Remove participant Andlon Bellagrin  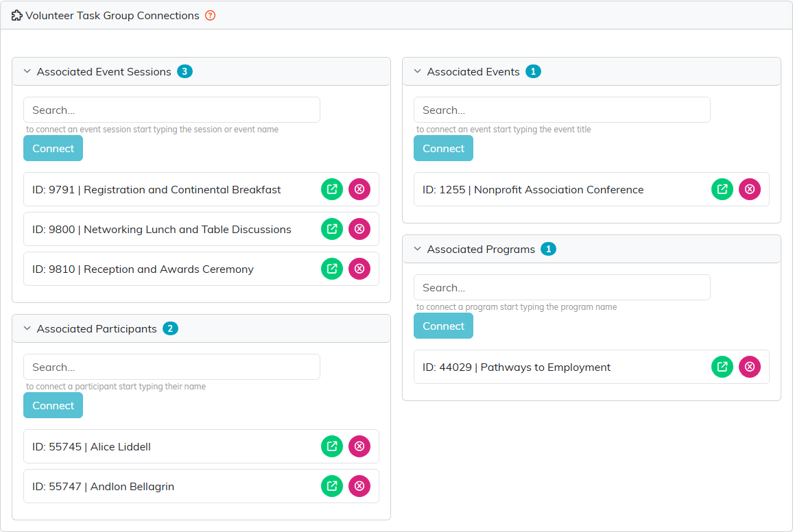point(359,486)
